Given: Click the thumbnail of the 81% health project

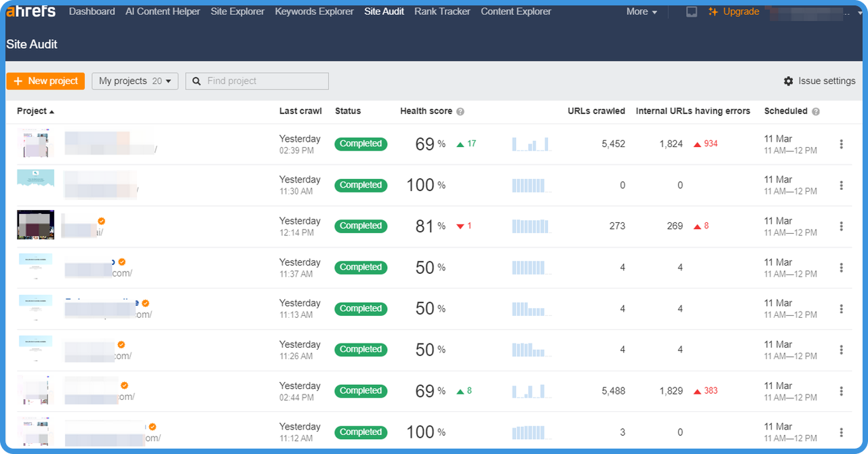Looking at the screenshot, I should [35, 225].
